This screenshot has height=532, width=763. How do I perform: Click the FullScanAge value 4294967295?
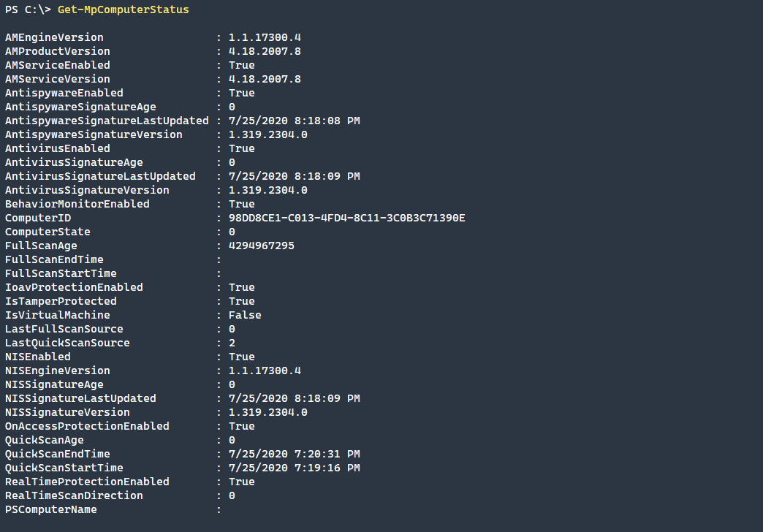pos(262,246)
